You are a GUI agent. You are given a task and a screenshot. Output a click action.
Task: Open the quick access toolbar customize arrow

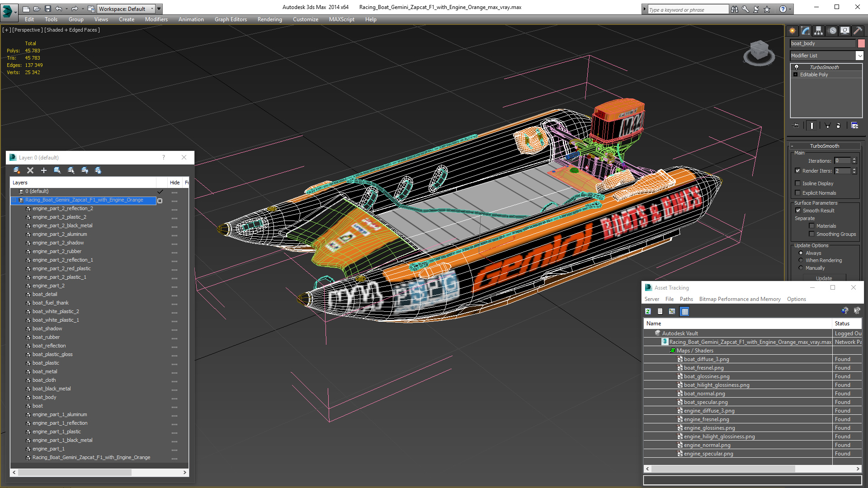coord(159,9)
